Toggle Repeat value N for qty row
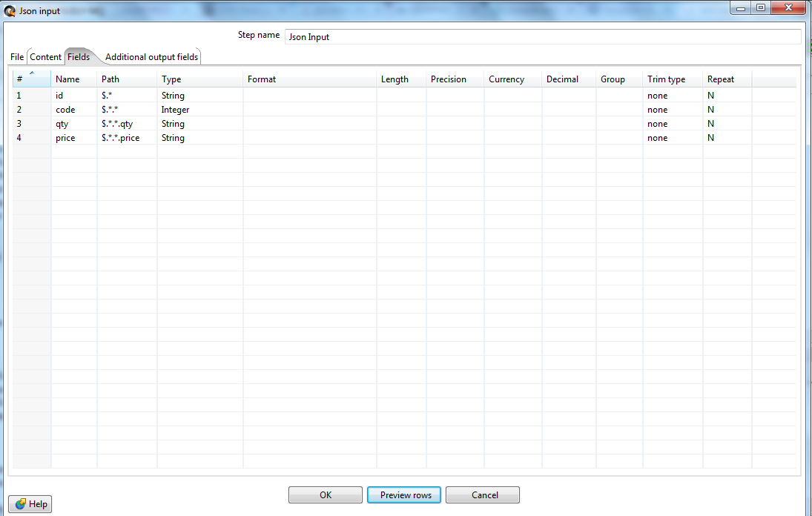Screen dimensions: 812x516 [x=727, y=124]
